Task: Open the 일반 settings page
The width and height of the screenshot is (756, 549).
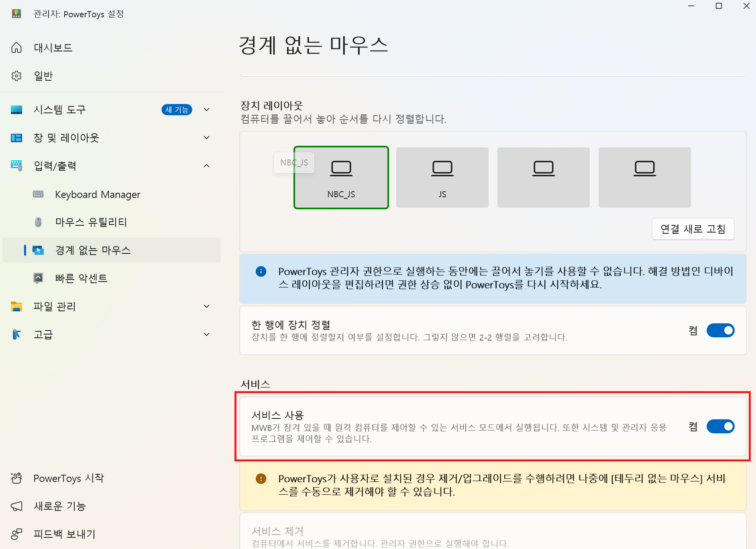Action: [x=112, y=76]
